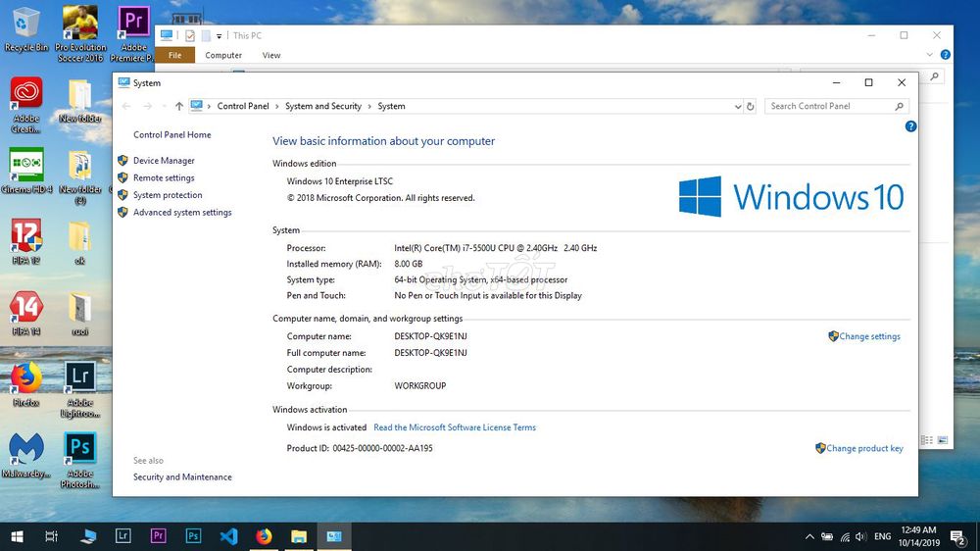The width and height of the screenshot is (980, 551).
Task: Open recent locations dropdown arrow
Action: pyautogui.click(x=164, y=107)
